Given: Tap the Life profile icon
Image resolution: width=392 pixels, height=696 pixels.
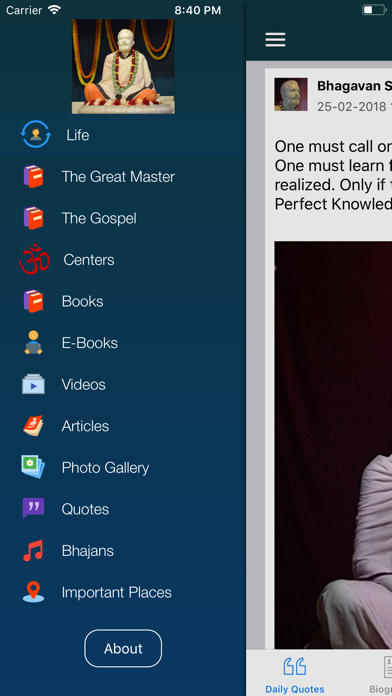Looking at the screenshot, I should pyautogui.click(x=36, y=134).
